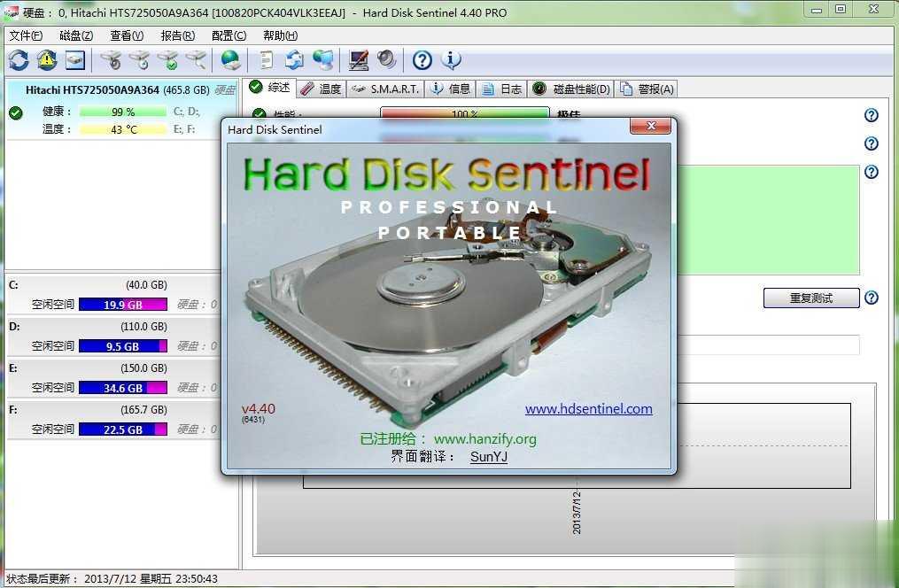The height and width of the screenshot is (588, 899).
Task: Click the green health status checkmark icon
Action: point(15,112)
